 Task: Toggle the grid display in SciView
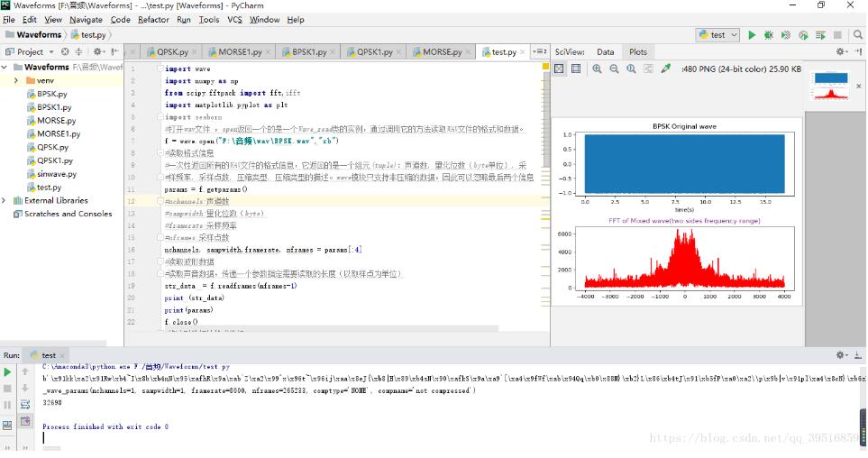[x=576, y=69]
